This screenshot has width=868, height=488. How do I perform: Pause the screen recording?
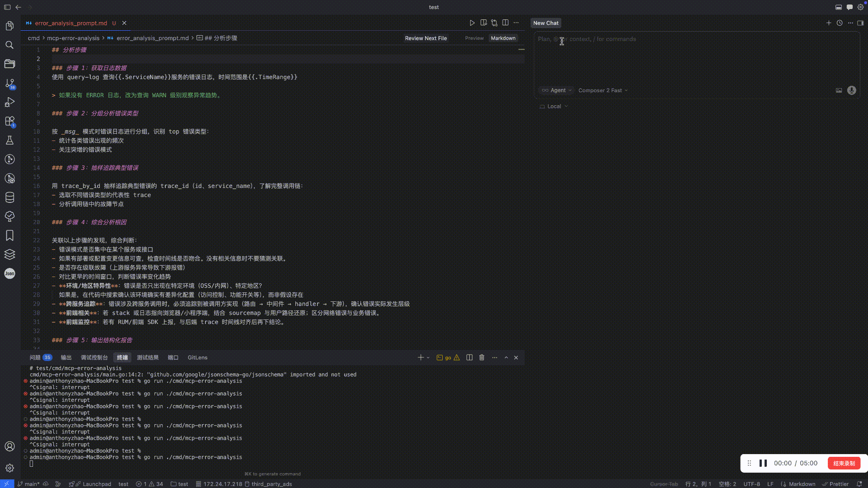tap(763, 463)
